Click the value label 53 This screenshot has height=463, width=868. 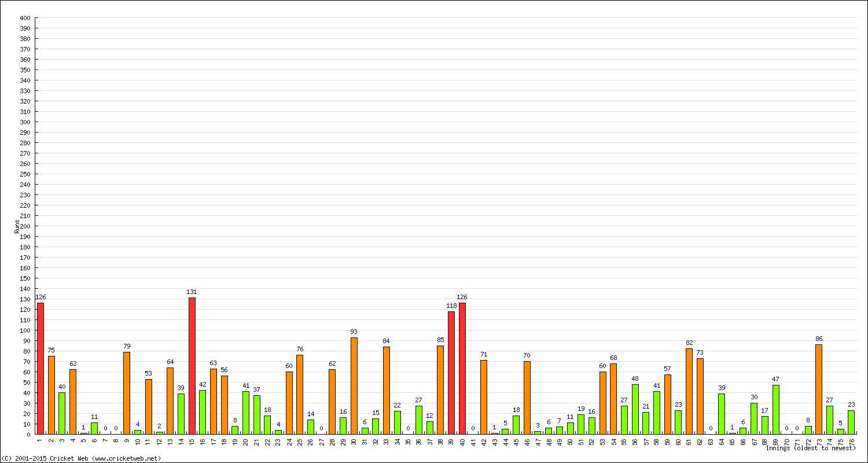[x=148, y=373]
